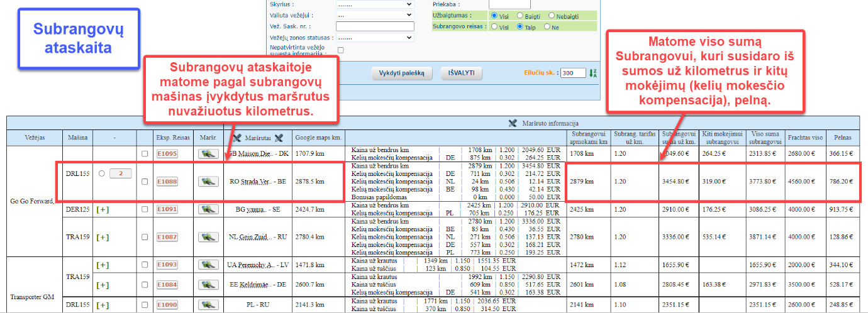This screenshot has height=313, width=868.
Task: Click route 'NL Gein Zuid.. - RU'
Action: pyautogui.click(x=258, y=238)
